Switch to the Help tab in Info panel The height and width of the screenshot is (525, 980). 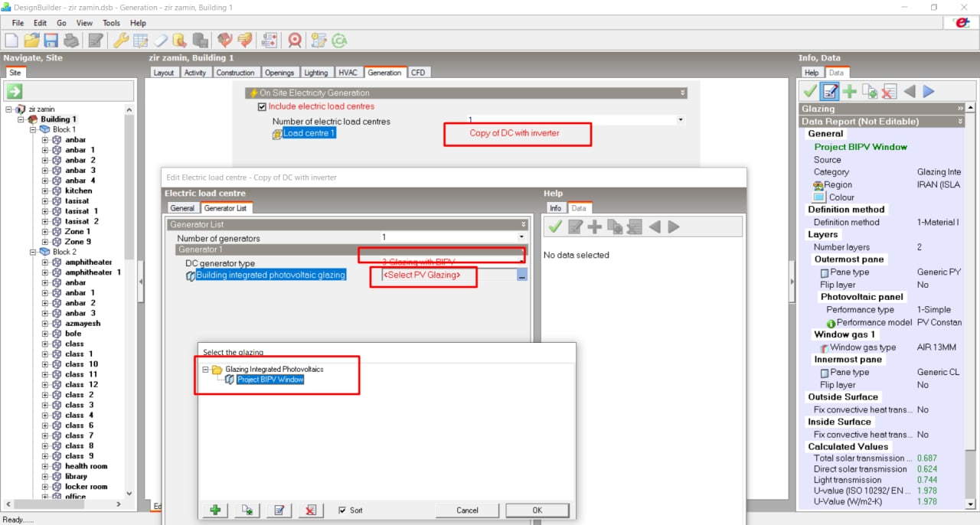(x=812, y=73)
